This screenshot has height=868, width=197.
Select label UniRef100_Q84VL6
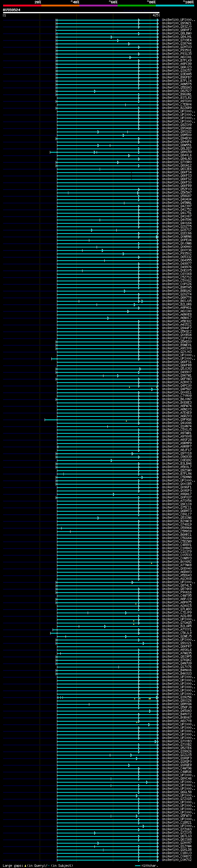click(x=177, y=155)
